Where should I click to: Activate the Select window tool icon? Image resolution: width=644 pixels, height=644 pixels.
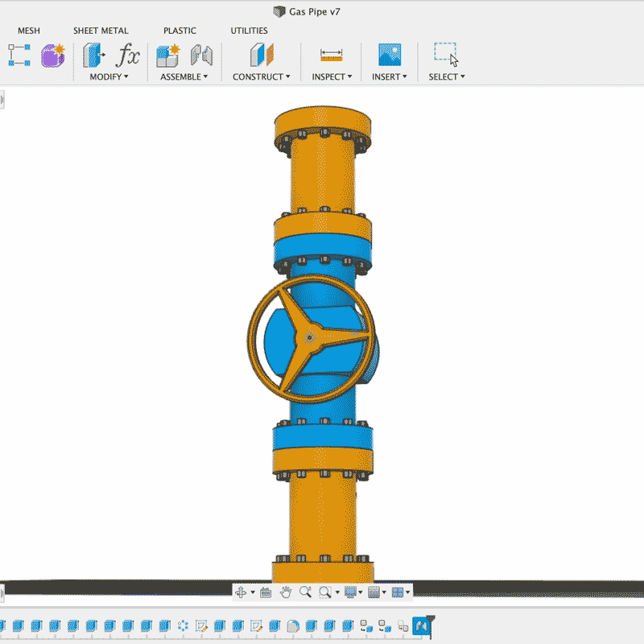446,54
